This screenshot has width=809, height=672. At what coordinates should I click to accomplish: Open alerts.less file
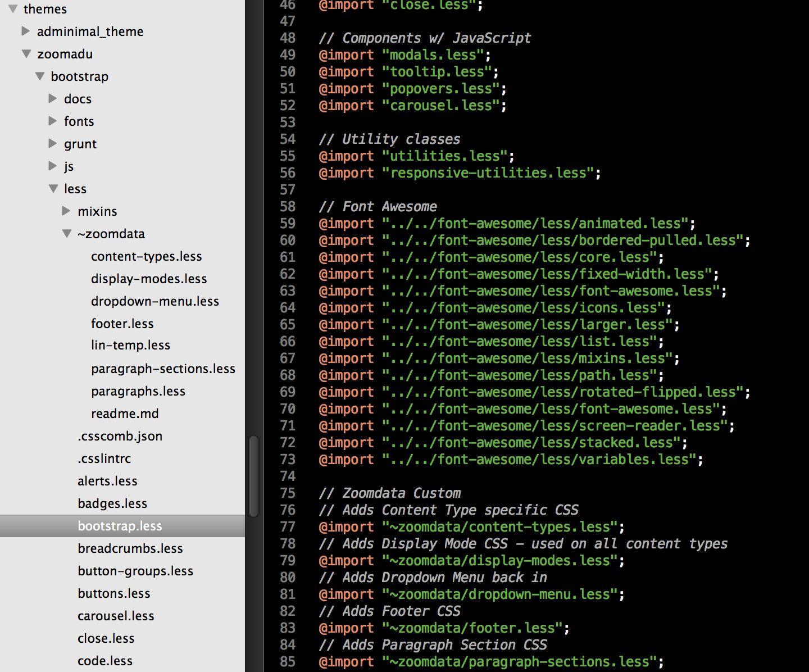click(x=107, y=481)
